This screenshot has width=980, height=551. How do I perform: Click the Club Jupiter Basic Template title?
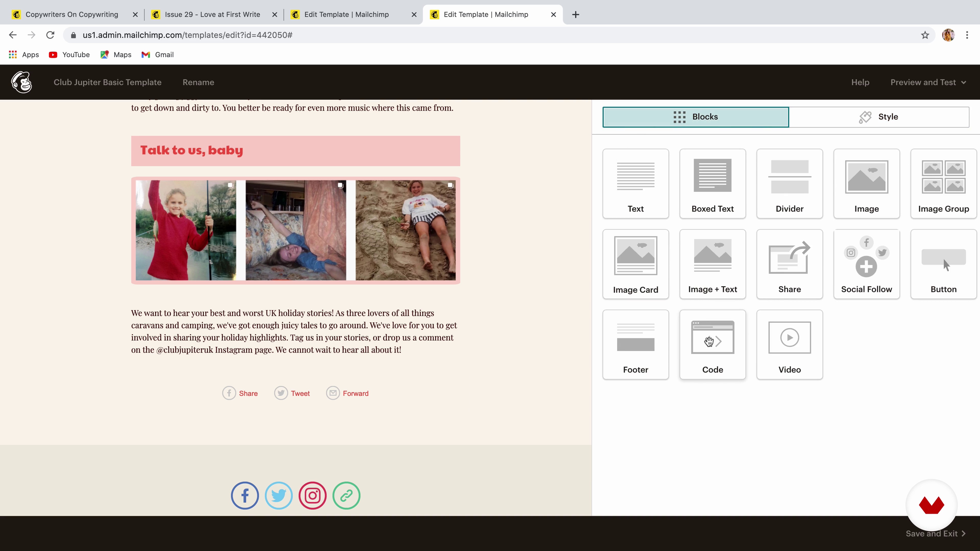(x=107, y=82)
